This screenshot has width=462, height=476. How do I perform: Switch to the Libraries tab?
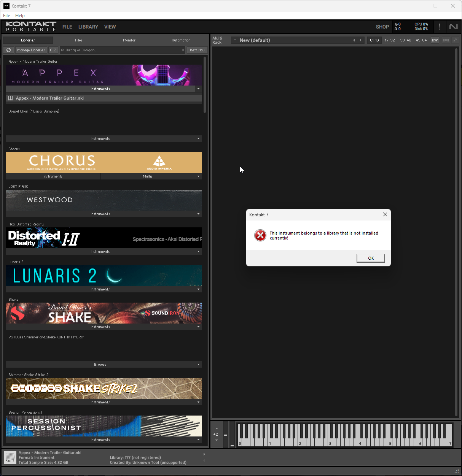[28, 40]
